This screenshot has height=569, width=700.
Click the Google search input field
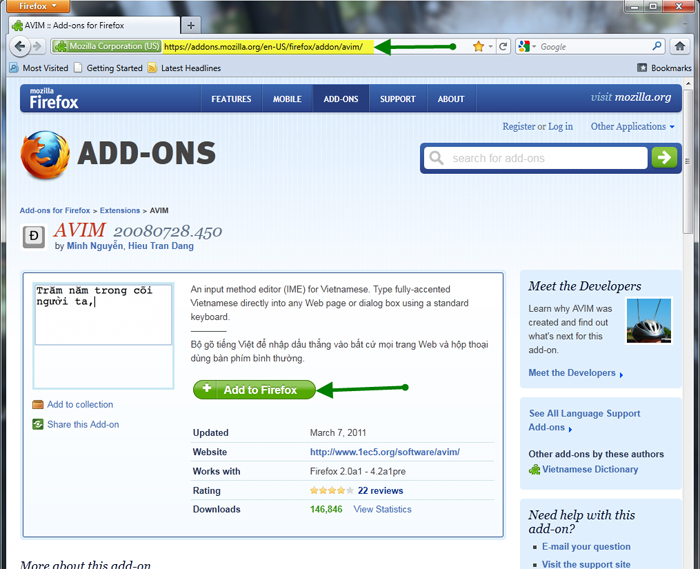click(594, 46)
